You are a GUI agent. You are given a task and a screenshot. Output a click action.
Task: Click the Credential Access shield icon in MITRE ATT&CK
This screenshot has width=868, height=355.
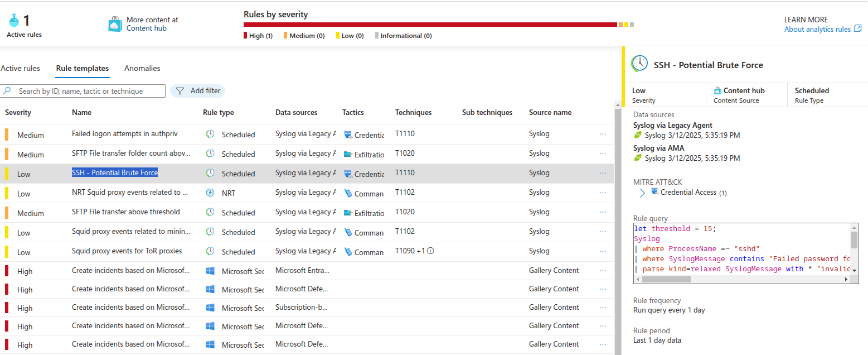[x=654, y=191]
